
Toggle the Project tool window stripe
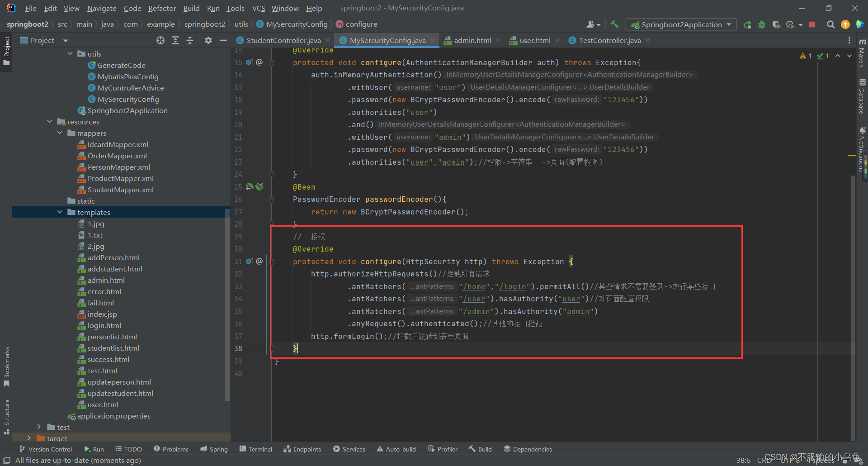point(6,51)
